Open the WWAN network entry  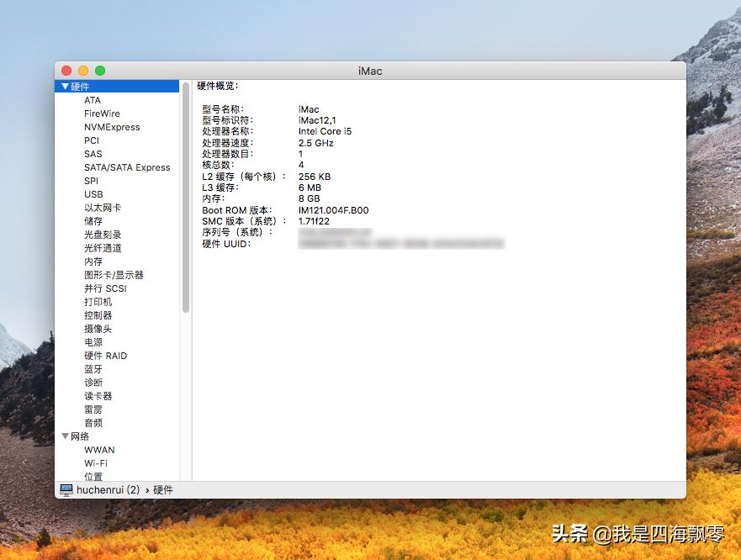tap(99, 450)
